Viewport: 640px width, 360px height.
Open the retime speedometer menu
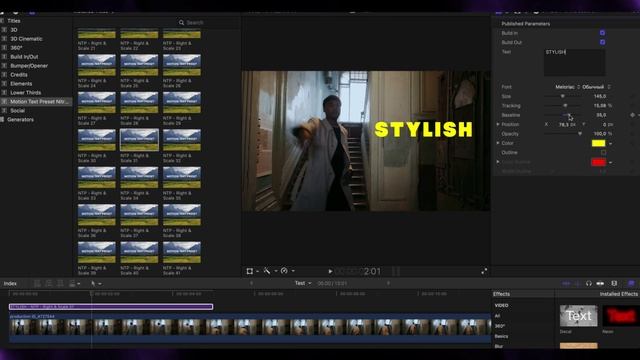pyautogui.click(x=284, y=271)
